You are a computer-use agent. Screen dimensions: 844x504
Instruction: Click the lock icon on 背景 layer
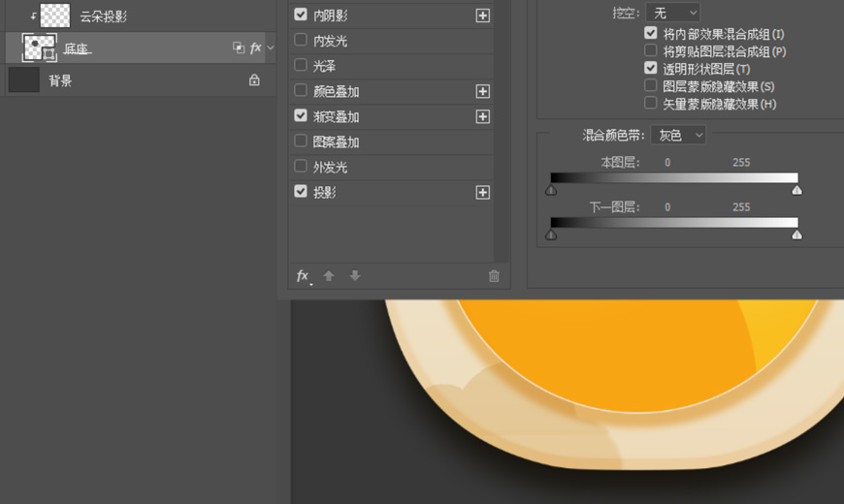(x=254, y=80)
